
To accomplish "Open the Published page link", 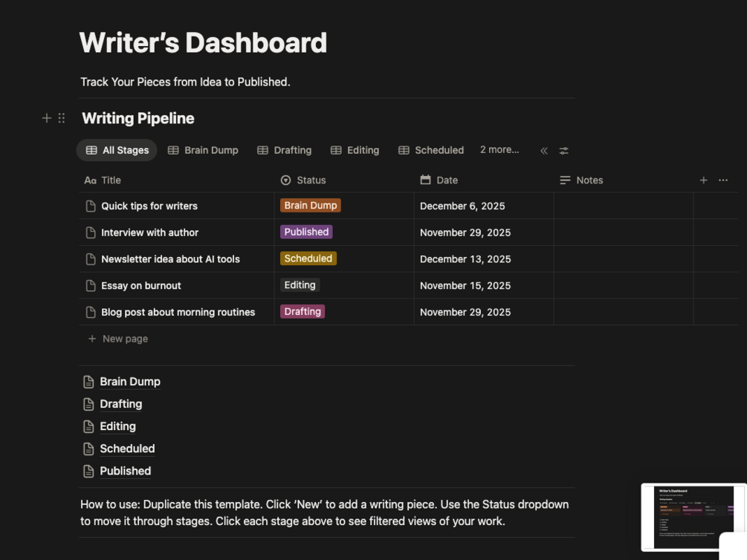I will pyautogui.click(x=126, y=472).
